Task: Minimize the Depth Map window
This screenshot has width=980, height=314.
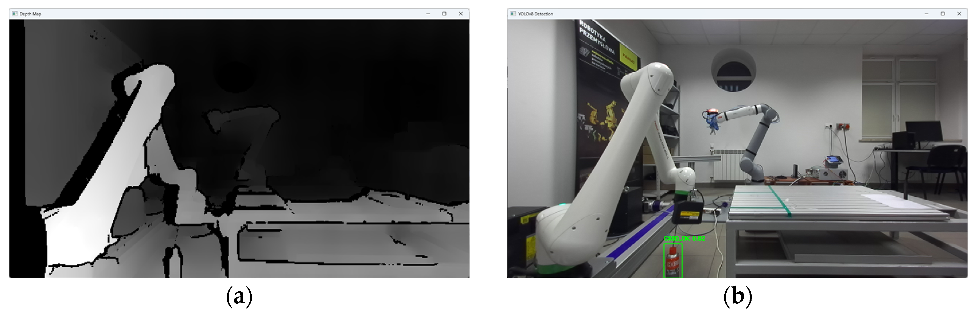Action: (x=428, y=14)
